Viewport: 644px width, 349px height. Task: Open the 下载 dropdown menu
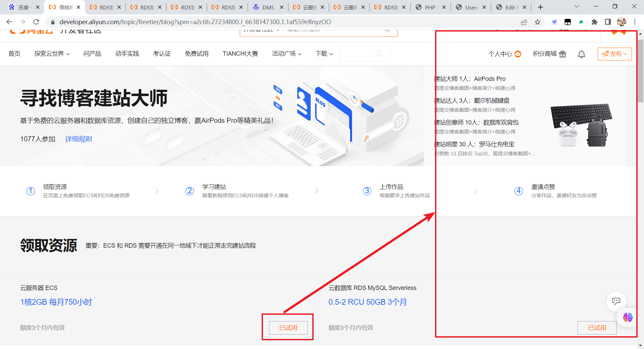click(324, 54)
